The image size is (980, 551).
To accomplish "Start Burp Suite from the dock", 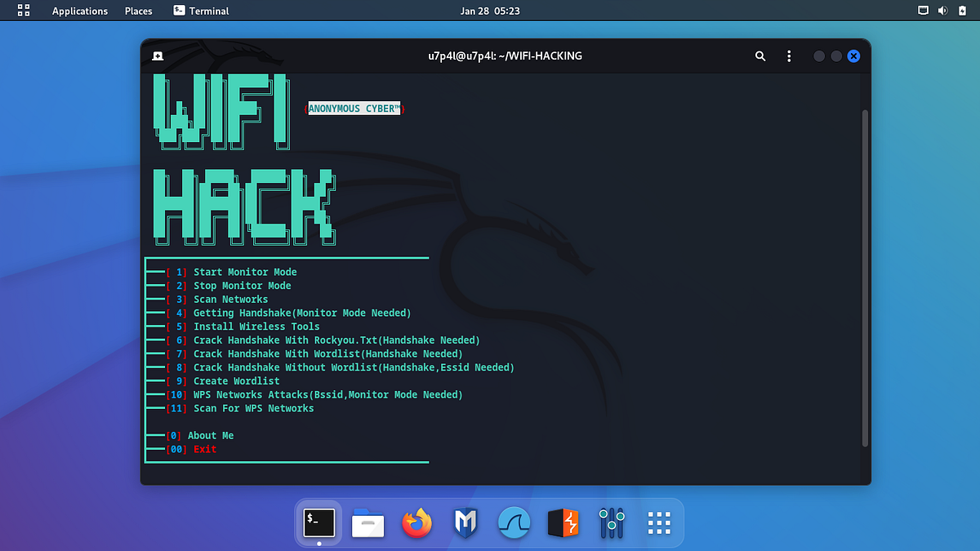I will pyautogui.click(x=563, y=523).
